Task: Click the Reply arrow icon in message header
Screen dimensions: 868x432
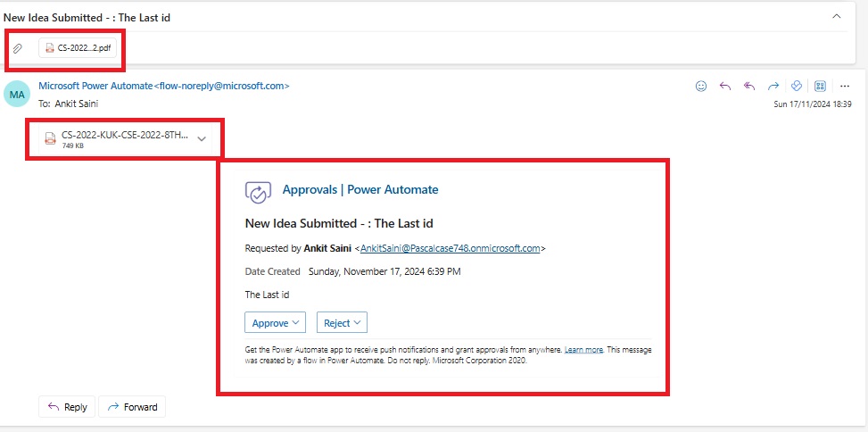Action: tap(725, 87)
